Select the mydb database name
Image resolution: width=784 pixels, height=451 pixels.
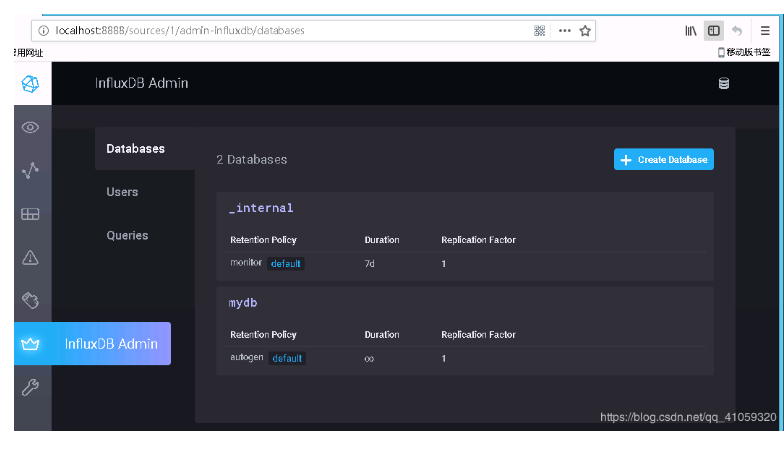pos(243,303)
